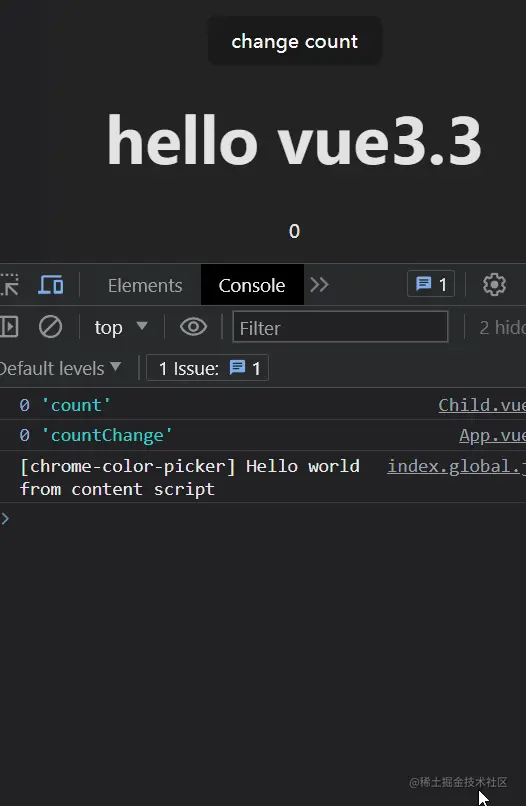Open the Default levels dropdown
Screen dimensions: 526x806
[60, 368]
